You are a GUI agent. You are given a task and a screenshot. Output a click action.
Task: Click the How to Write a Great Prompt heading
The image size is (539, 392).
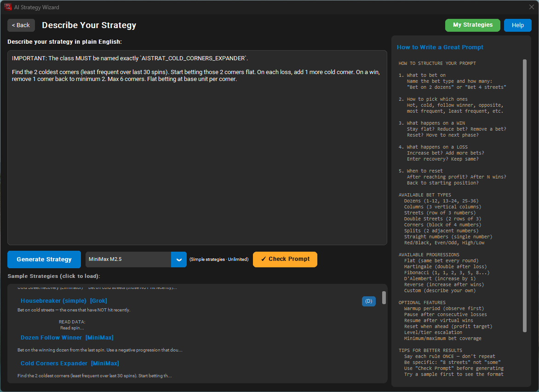pyautogui.click(x=440, y=47)
